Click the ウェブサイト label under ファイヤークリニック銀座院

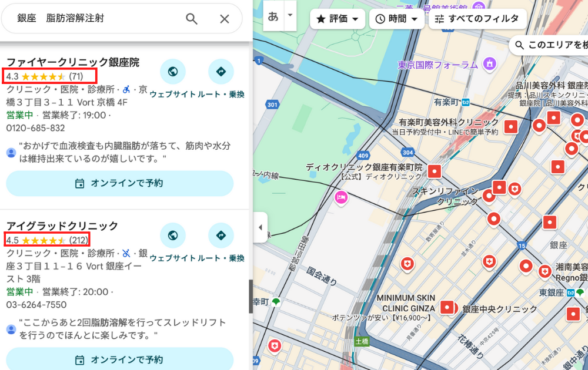click(x=172, y=95)
